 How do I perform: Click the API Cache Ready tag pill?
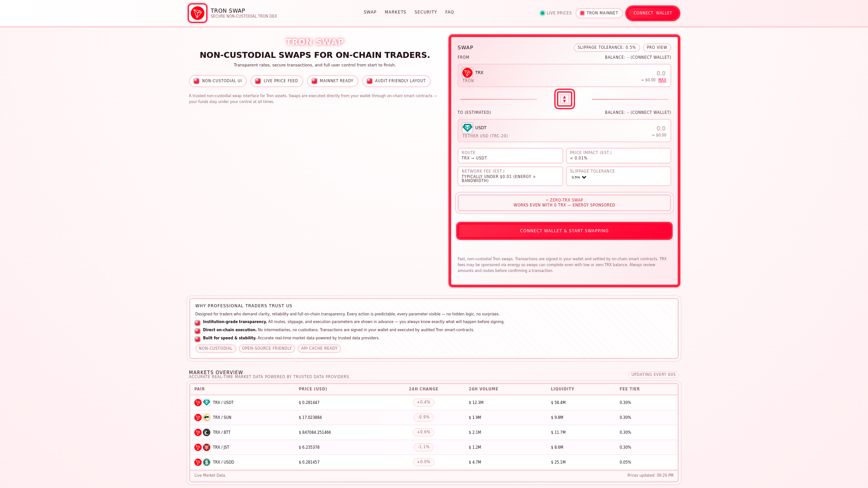319,349
